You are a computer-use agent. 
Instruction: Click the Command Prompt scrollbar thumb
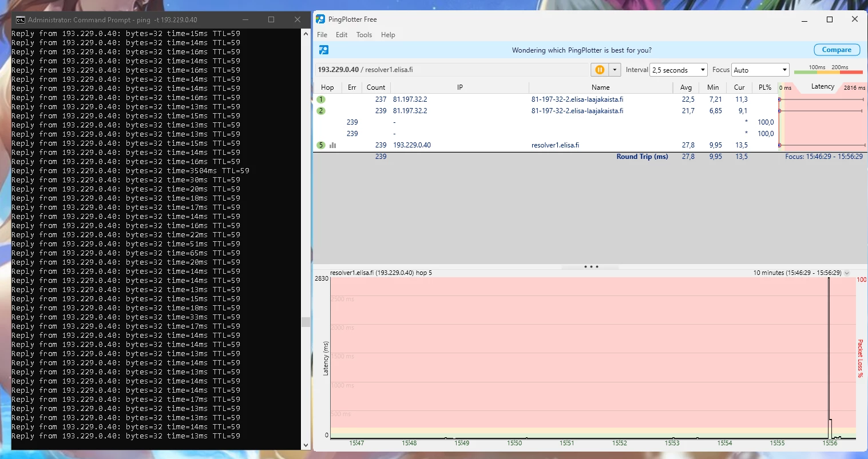[306, 322]
